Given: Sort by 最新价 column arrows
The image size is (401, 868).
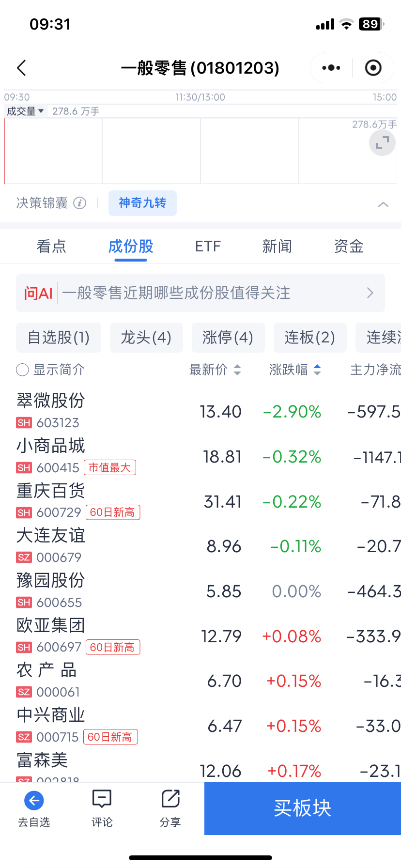Looking at the screenshot, I should tap(237, 370).
